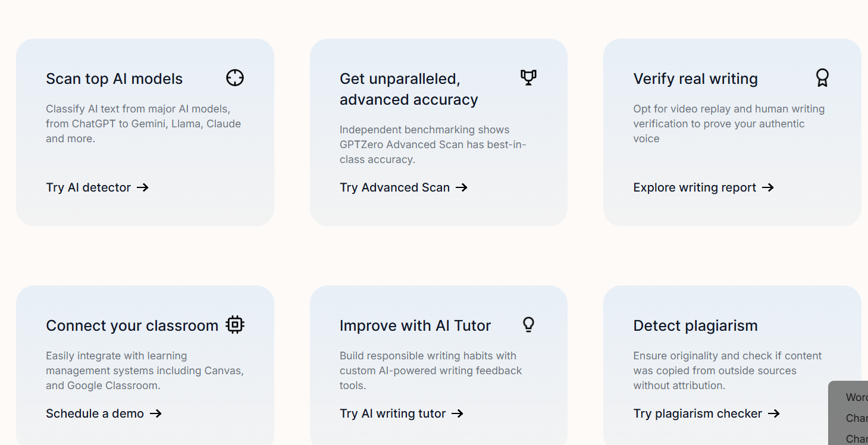Open the Try AI writing tutor link
The height and width of the screenshot is (445, 868).
(393, 413)
